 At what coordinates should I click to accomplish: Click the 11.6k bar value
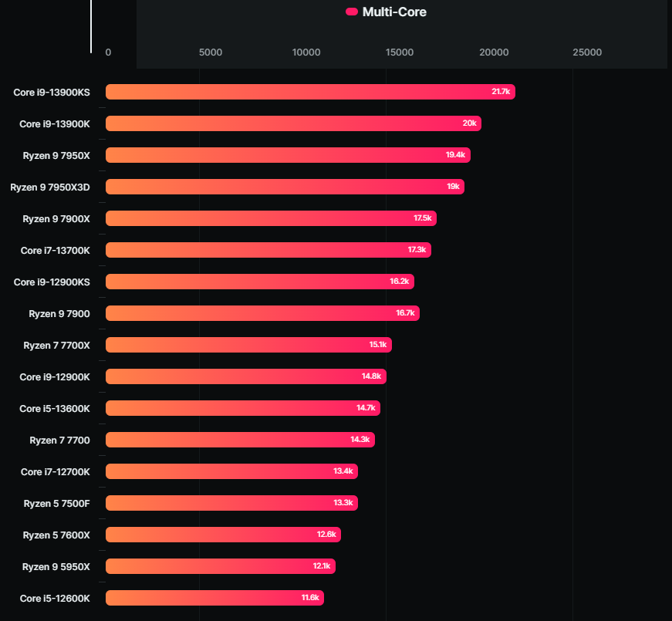(x=310, y=598)
